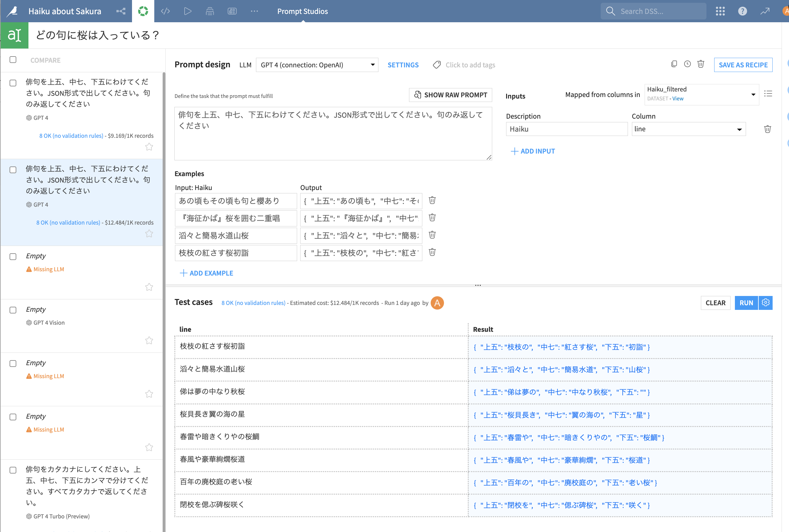
Task: Check the COMPARE select-all checkbox
Action: 13,60
